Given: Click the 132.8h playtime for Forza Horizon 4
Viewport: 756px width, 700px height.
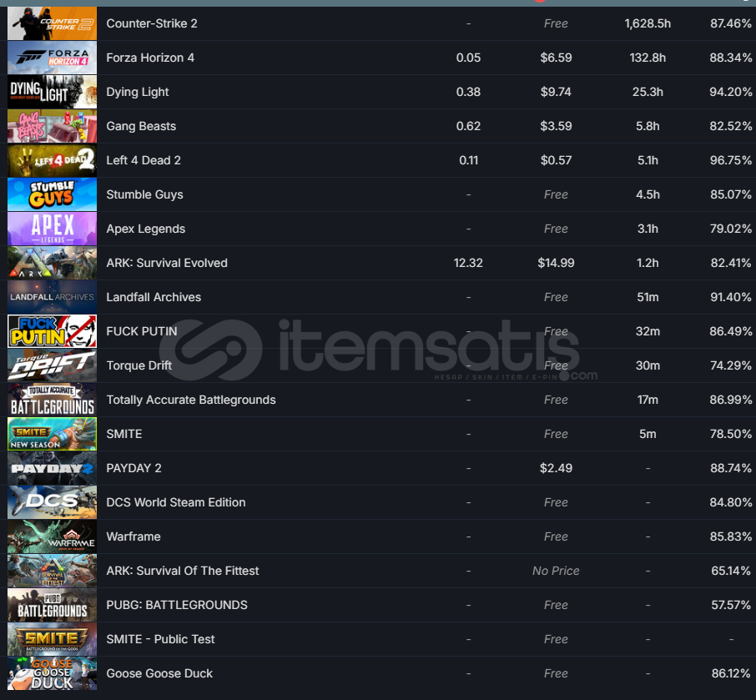Looking at the screenshot, I should [648, 58].
